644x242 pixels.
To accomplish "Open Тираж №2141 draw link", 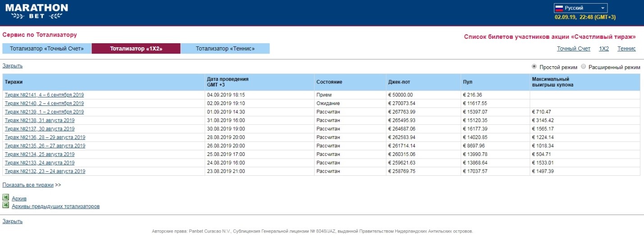I will pyautogui.click(x=44, y=95).
